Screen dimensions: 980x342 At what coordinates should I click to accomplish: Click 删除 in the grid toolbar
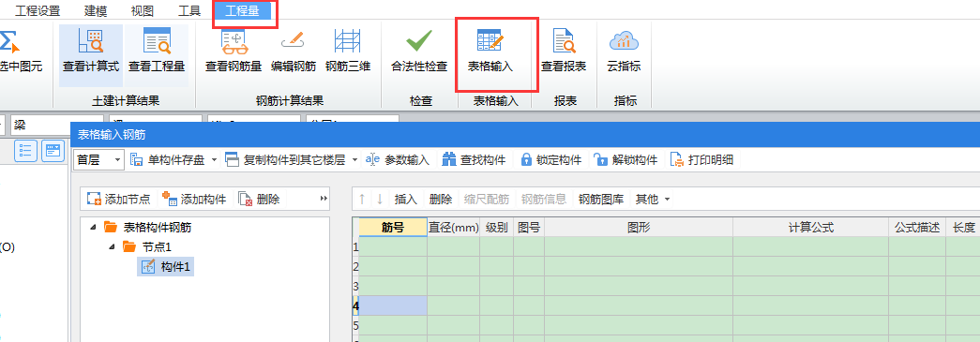tap(441, 199)
